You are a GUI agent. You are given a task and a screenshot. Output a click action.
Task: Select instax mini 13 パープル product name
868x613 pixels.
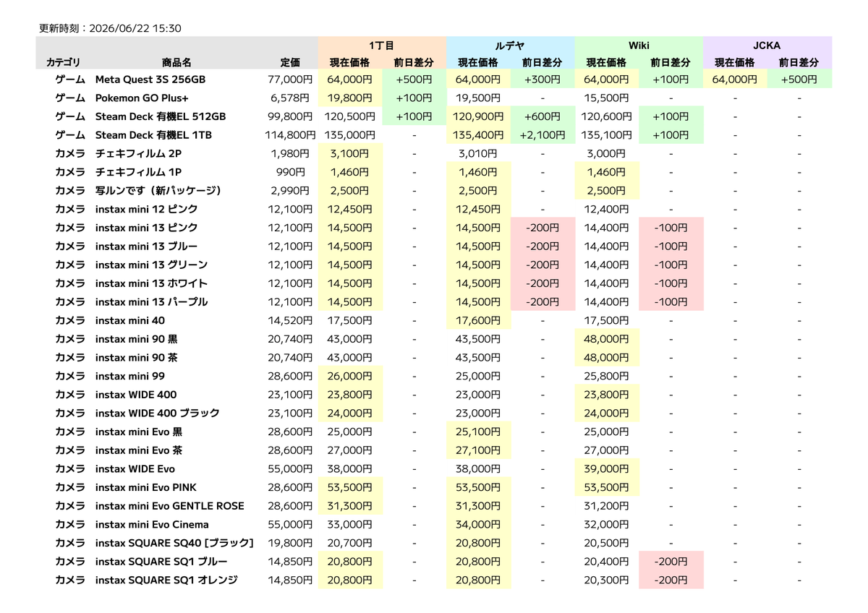click(151, 302)
